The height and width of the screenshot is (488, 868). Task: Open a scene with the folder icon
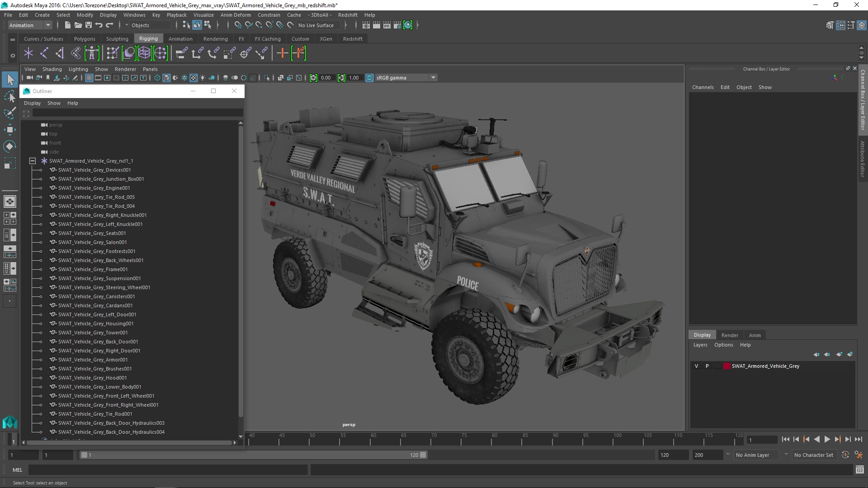point(78,25)
